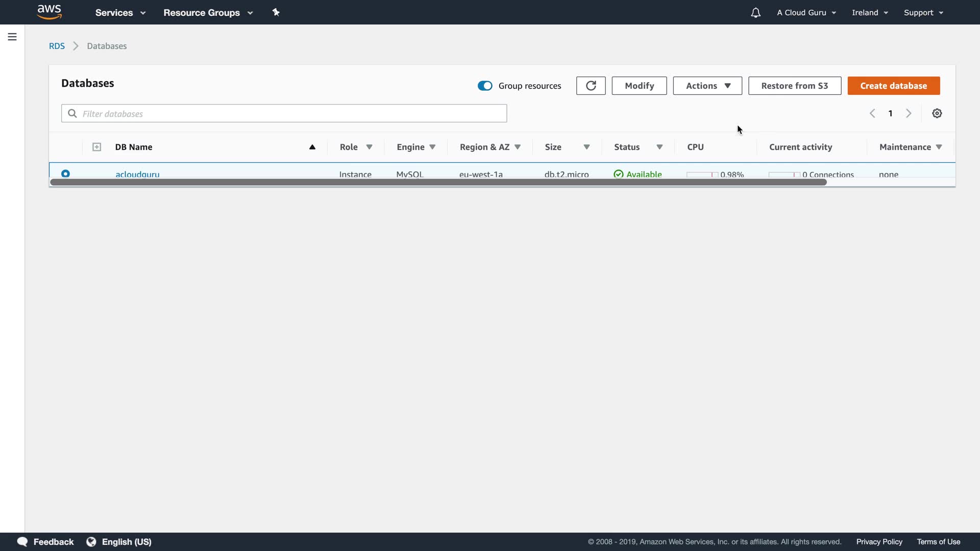Go to next page arrow

[x=909, y=113]
